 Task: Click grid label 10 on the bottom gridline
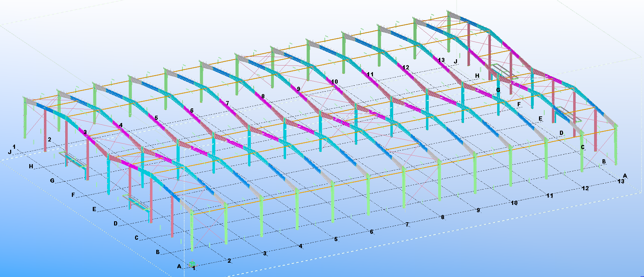click(x=514, y=203)
